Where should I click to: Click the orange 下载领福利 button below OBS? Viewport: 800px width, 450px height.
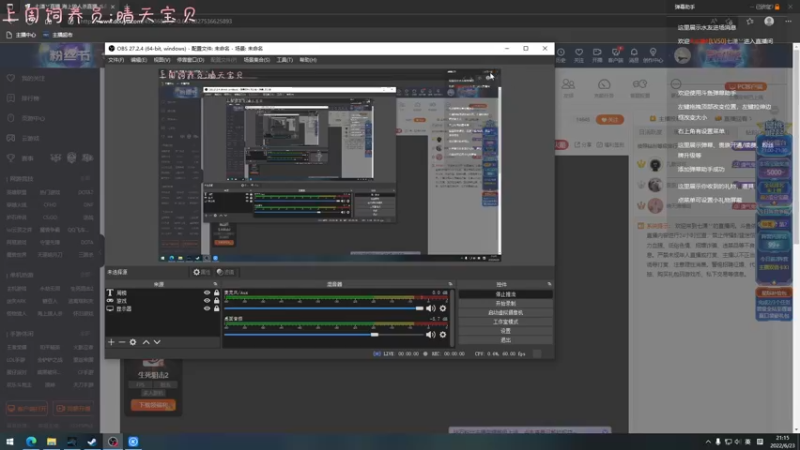point(153,405)
